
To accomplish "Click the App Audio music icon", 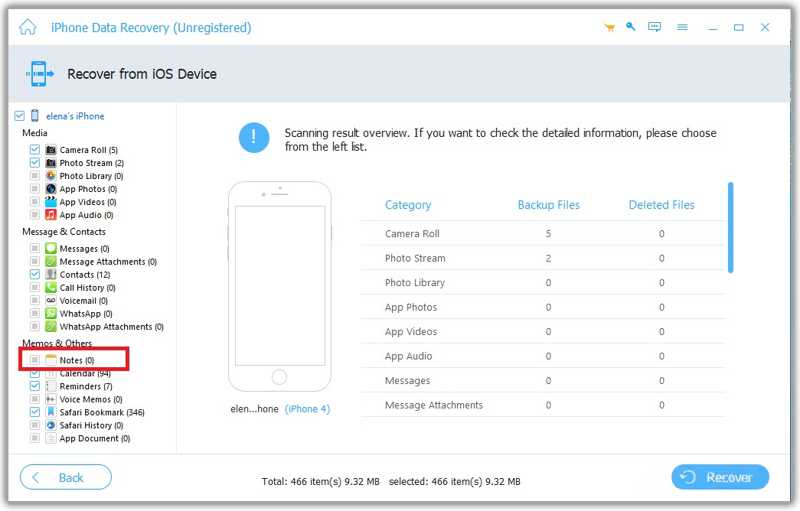I will tap(51, 215).
